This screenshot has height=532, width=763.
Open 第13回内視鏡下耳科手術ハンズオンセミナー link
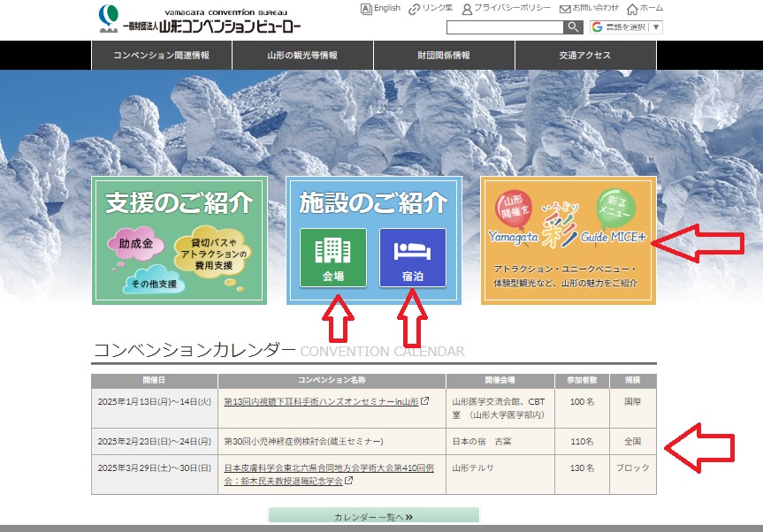(x=322, y=401)
